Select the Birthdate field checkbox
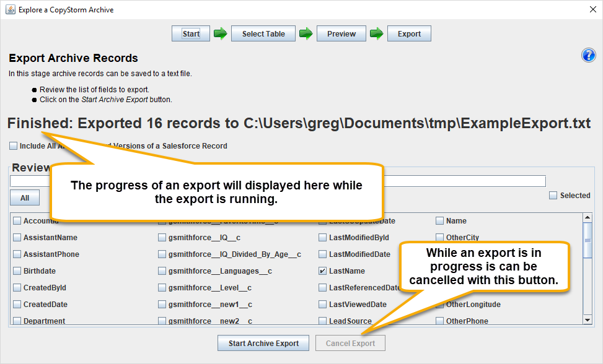Image resolution: width=603 pixels, height=364 pixels. [17, 271]
